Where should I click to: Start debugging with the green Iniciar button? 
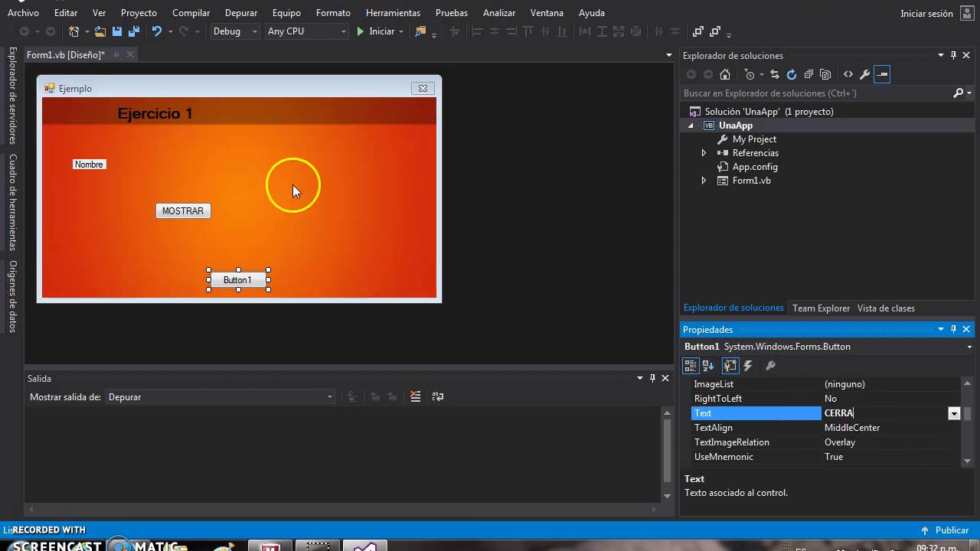tap(376, 31)
